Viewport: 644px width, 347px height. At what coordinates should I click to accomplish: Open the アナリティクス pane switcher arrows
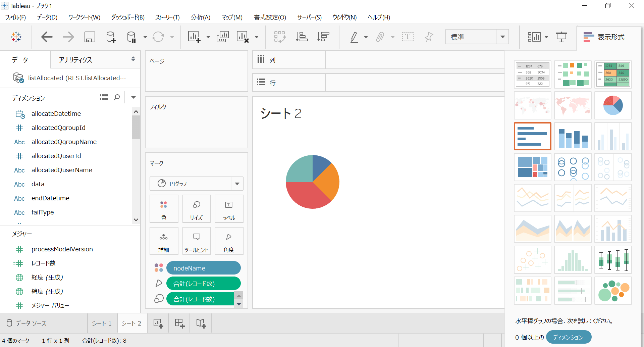coord(133,59)
